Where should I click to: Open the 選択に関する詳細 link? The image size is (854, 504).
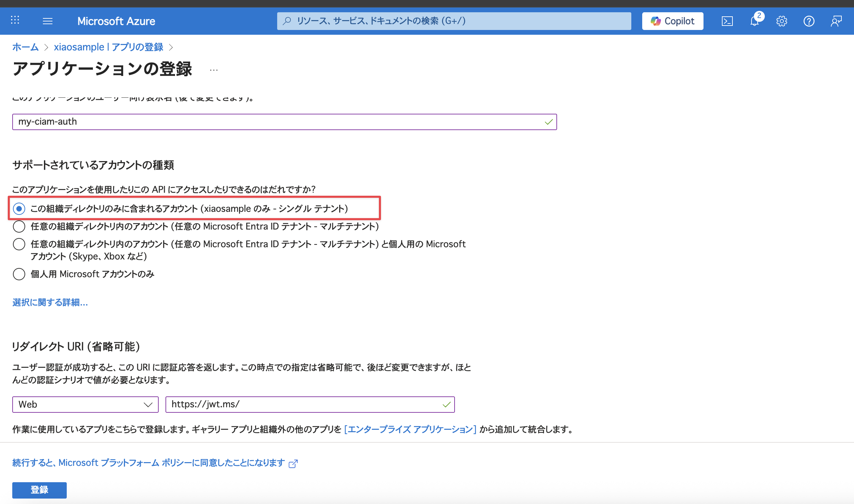click(x=50, y=302)
